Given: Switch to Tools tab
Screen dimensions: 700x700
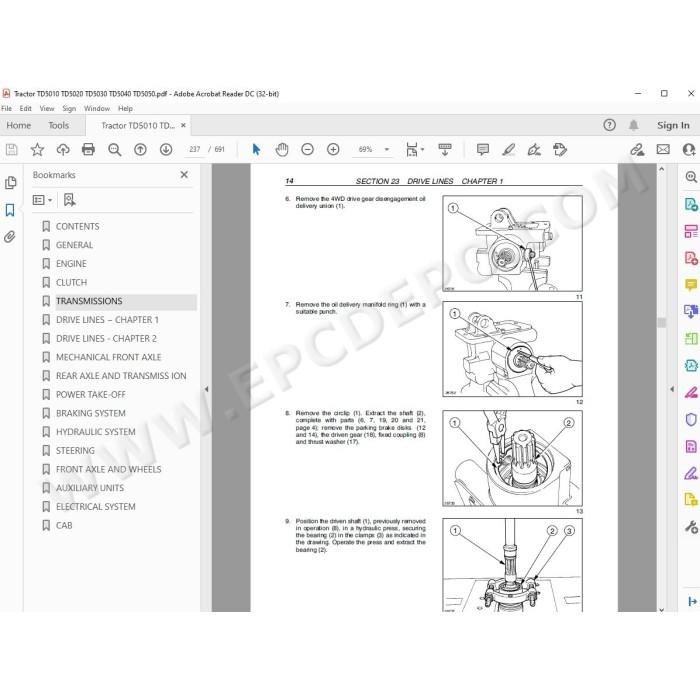Looking at the screenshot, I should 58,125.
